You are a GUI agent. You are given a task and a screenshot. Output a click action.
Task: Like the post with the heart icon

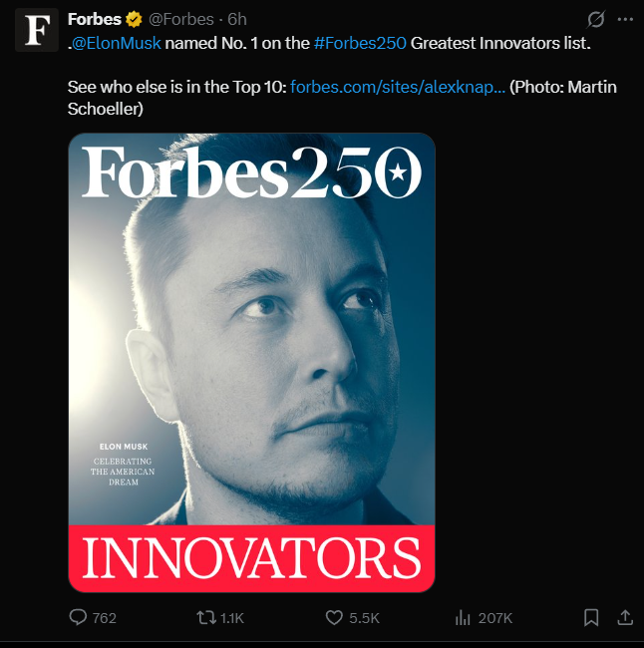(x=335, y=618)
